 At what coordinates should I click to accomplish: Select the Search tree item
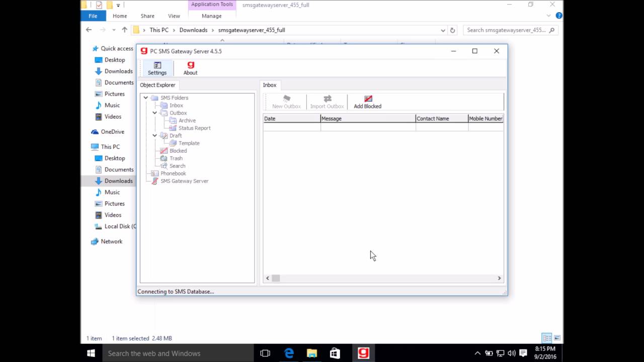pyautogui.click(x=177, y=166)
